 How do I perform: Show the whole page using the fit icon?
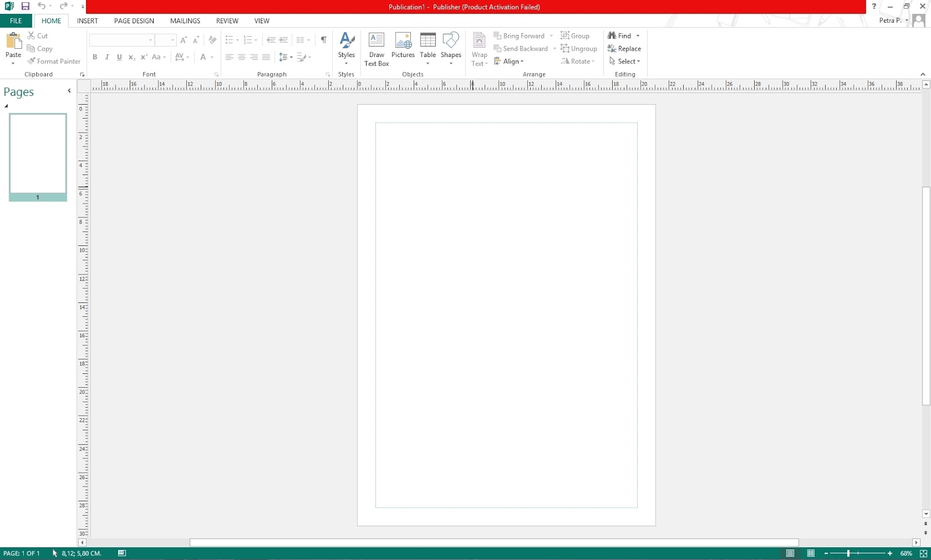[923, 554]
